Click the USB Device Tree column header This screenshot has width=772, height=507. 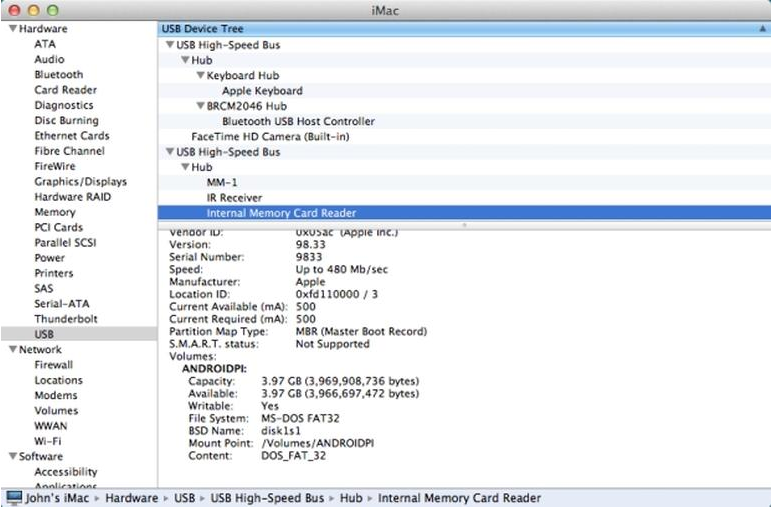point(464,29)
